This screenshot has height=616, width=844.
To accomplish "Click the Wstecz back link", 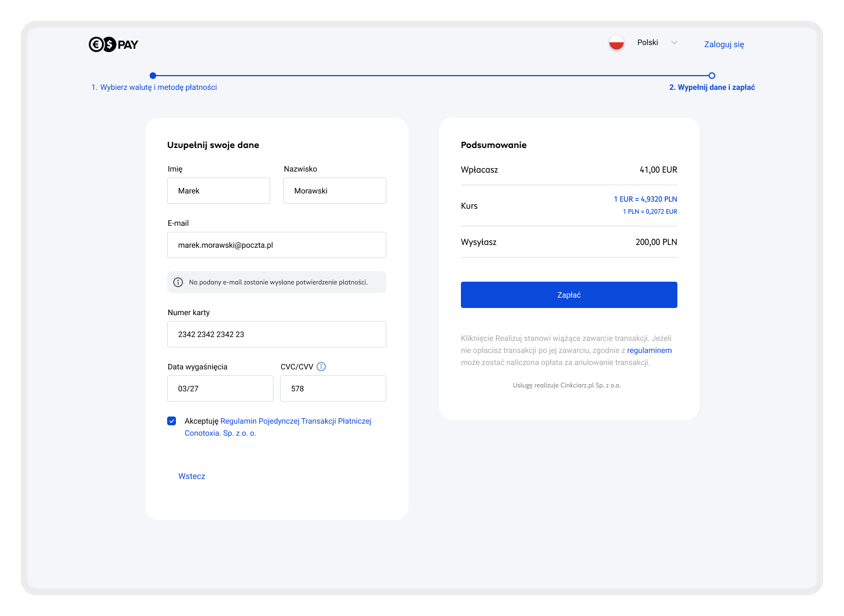I will [192, 476].
